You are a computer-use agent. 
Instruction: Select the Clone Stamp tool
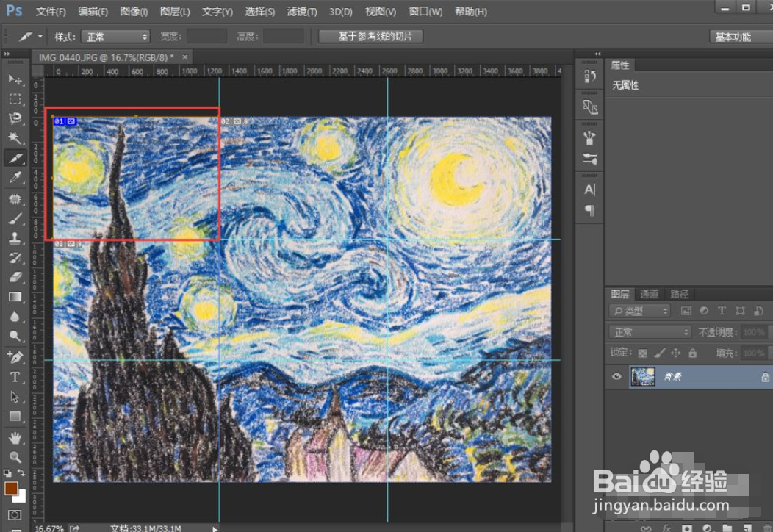tap(15, 238)
